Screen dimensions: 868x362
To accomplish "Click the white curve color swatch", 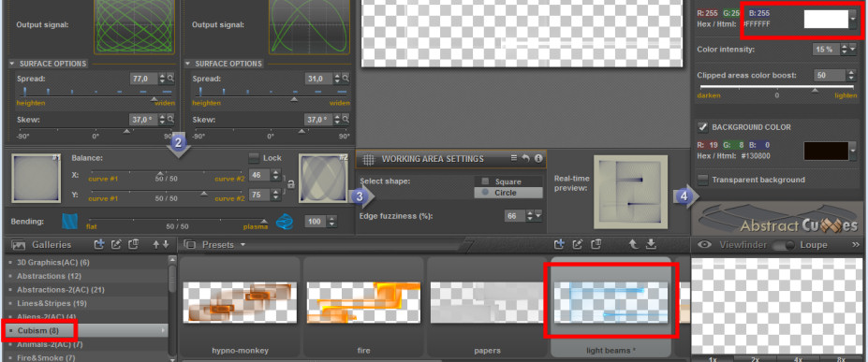I will tap(826, 19).
